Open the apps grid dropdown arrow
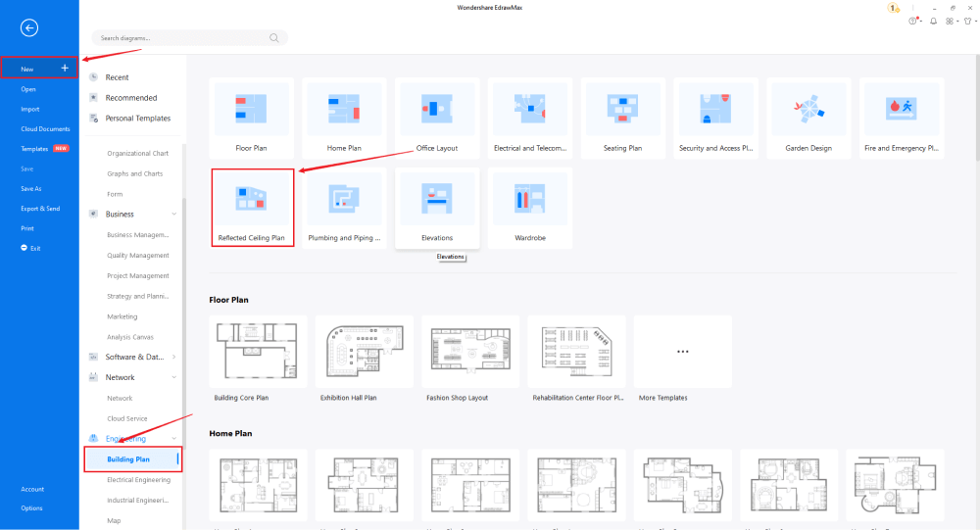This screenshot has width=980, height=530. pyautogui.click(x=957, y=22)
